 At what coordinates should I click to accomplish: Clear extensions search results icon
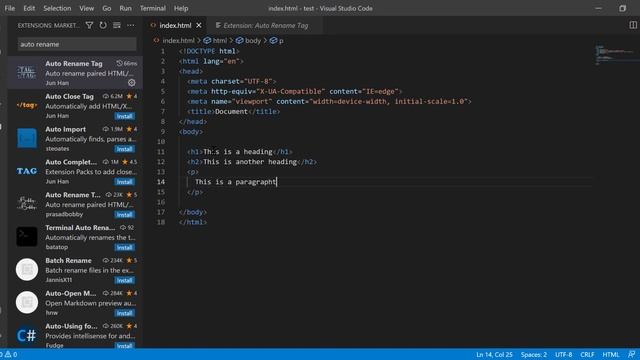tap(117, 25)
